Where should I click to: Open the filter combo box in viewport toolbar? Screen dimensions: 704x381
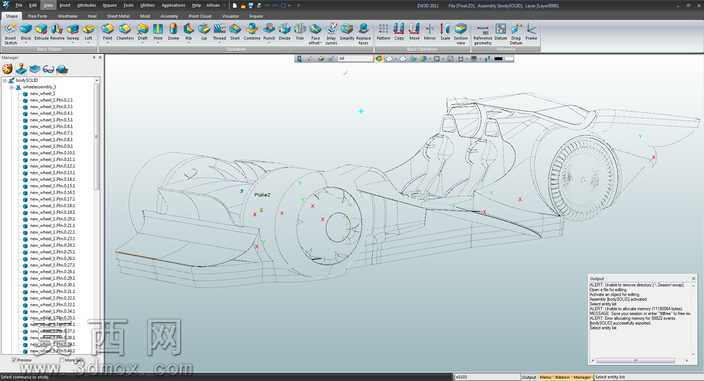point(356,59)
